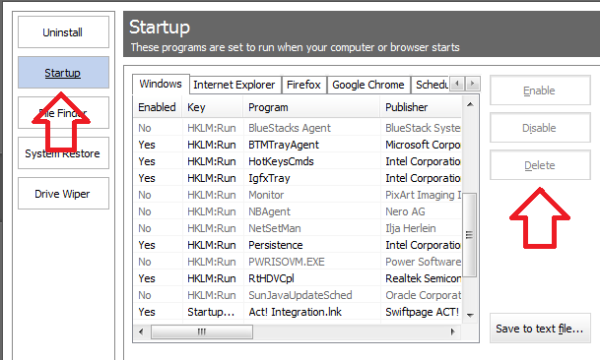The image size is (600, 360).
Task: Switch to the Internet Explorer tab
Action: tap(235, 85)
